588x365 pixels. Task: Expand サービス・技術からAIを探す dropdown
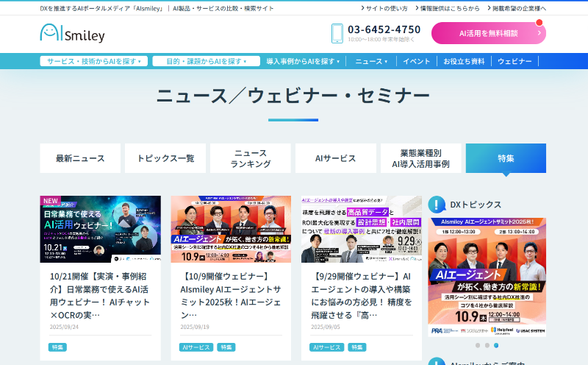tap(94, 61)
